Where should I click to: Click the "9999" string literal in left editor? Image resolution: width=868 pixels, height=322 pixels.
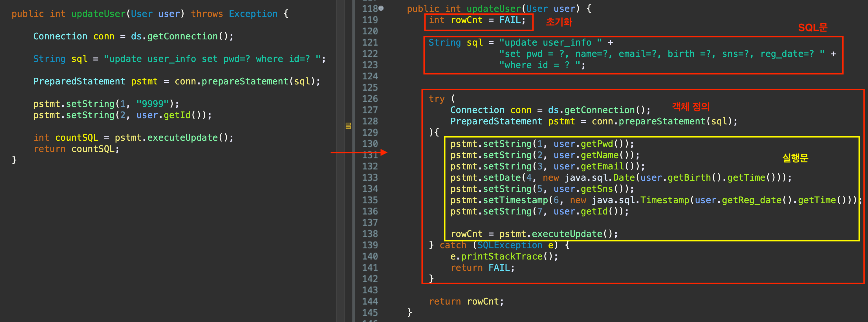[x=152, y=104]
